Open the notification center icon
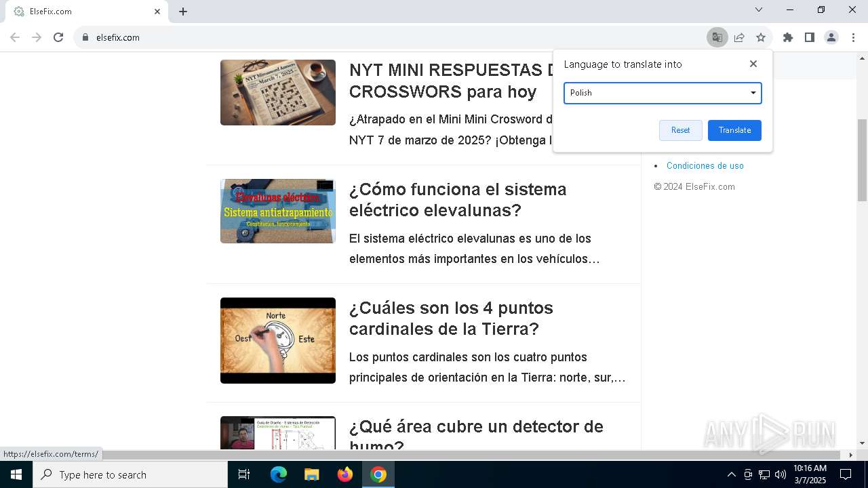 pos(846,474)
